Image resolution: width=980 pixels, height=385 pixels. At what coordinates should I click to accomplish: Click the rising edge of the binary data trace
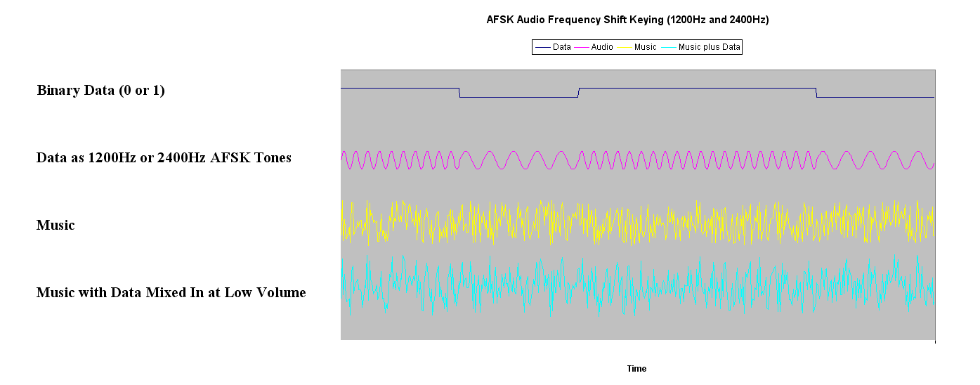[578, 93]
